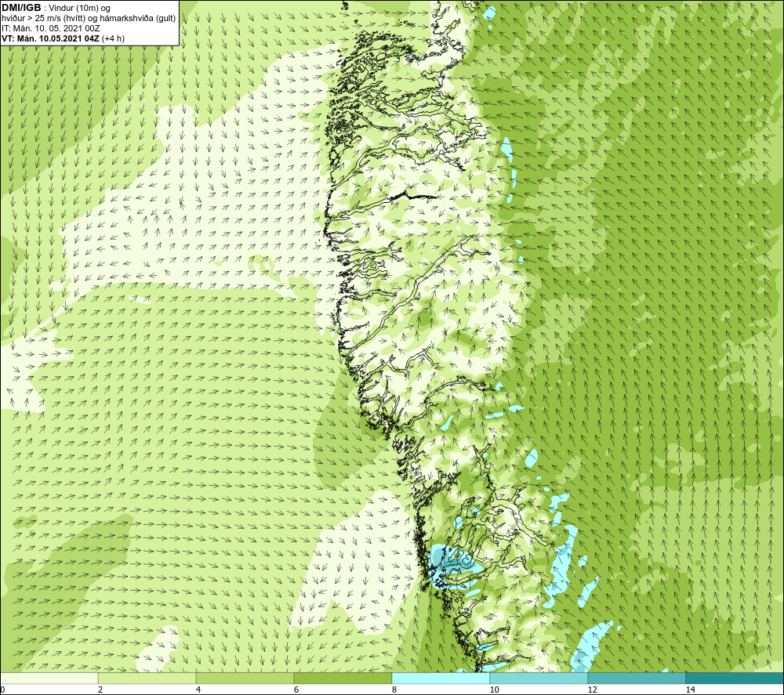Viewport: 784px width, 695px height.
Task: Click the '10' scale label
Action: pos(495,690)
